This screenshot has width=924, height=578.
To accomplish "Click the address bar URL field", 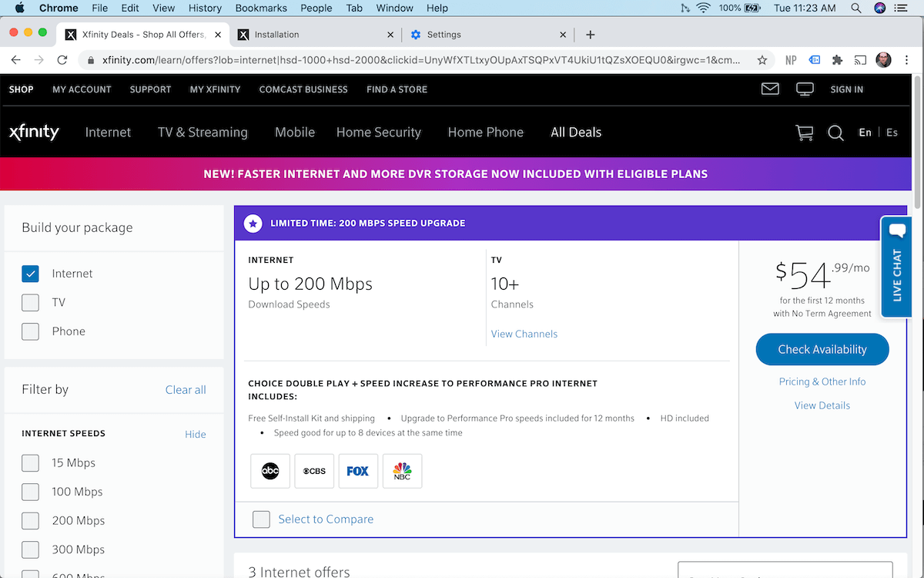I will tap(420, 59).
